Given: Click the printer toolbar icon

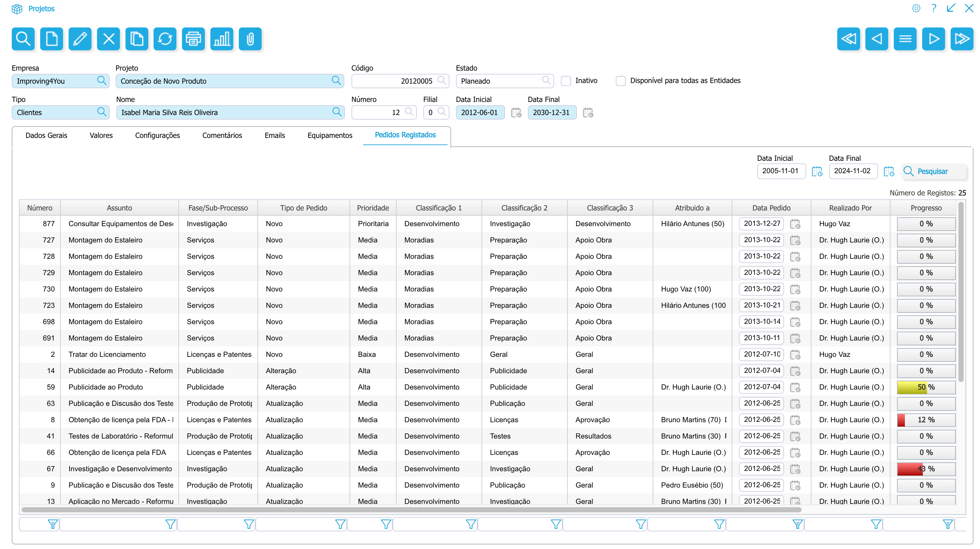Looking at the screenshot, I should [193, 39].
